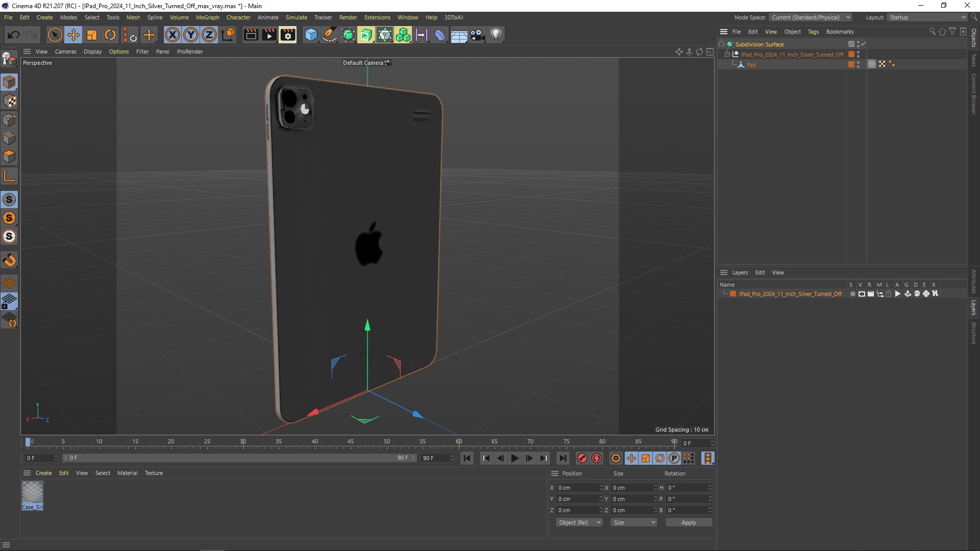The height and width of the screenshot is (551, 980).
Task: Toggle layer visibility eye for iPad layer
Action: pos(862,294)
